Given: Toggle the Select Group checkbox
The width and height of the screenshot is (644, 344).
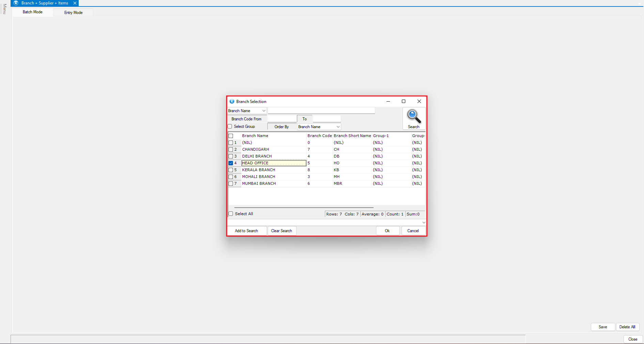Looking at the screenshot, I should tap(230, 126).
